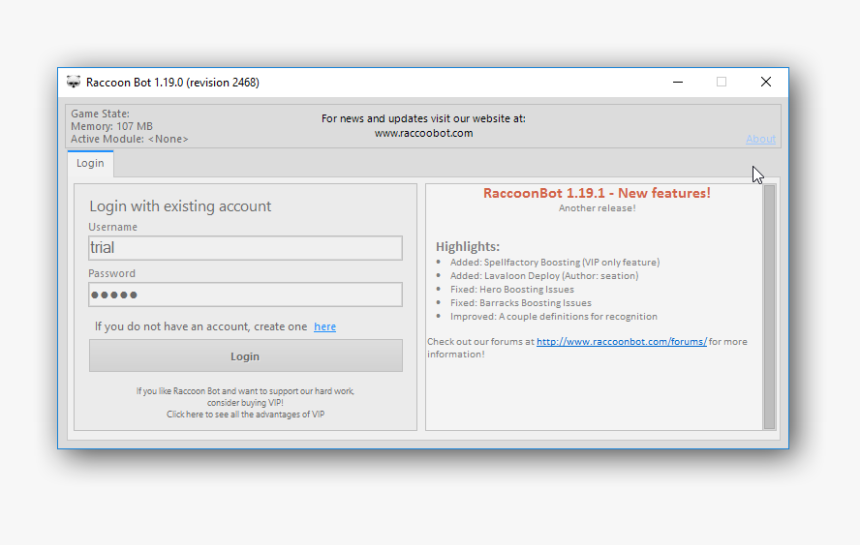860x545 pixels.
Task: Click the 'RaccoonBot 1.19.1 - New features!' heading
Action: coord(597,193)
